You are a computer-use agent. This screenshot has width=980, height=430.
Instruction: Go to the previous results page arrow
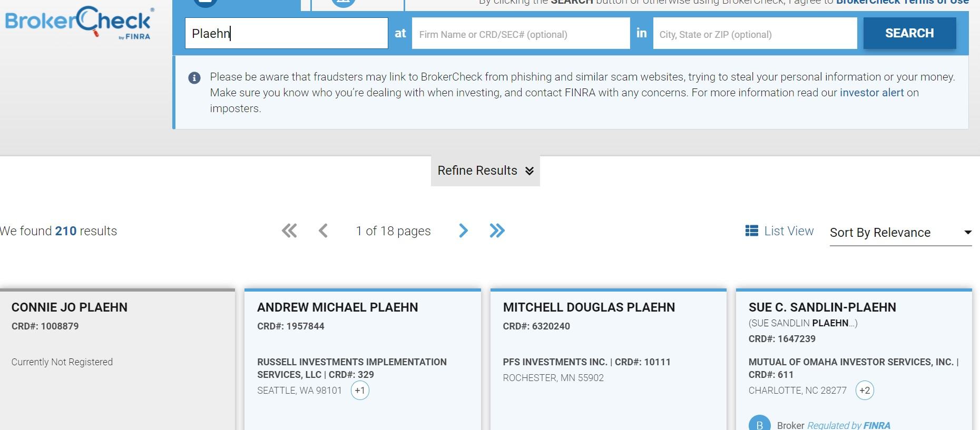click(324, 231)
